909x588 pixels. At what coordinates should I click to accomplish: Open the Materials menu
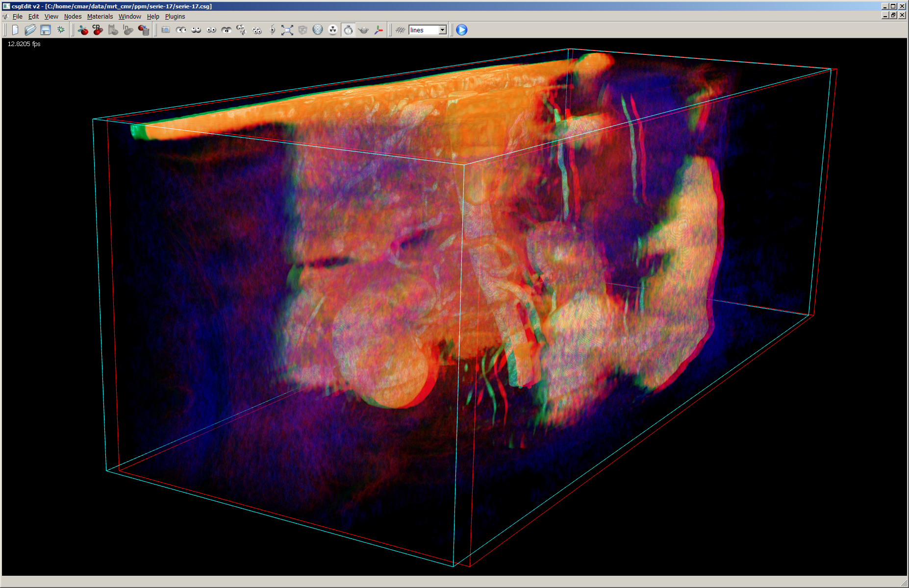[x=100, y=16]
